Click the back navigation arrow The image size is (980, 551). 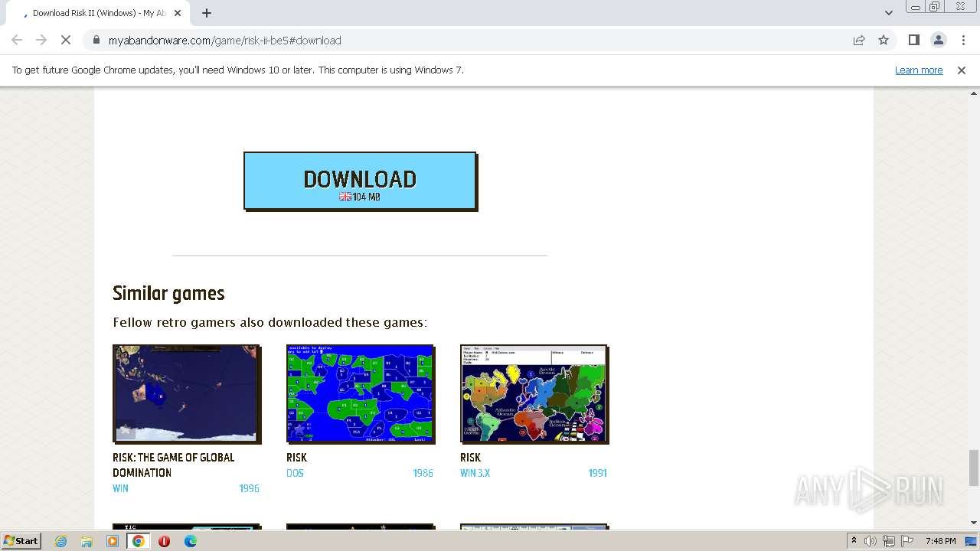tap(17, 40)
